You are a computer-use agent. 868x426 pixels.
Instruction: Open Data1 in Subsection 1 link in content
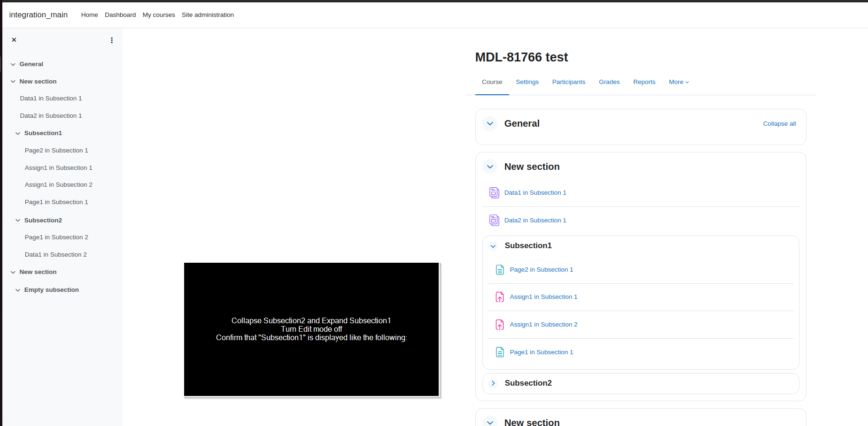(535, 193)
